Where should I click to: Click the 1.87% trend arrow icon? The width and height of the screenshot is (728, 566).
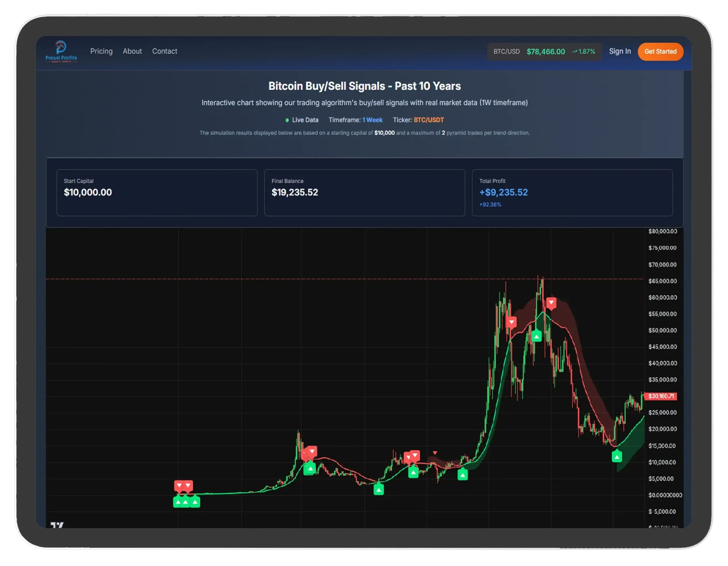point(575,52)
